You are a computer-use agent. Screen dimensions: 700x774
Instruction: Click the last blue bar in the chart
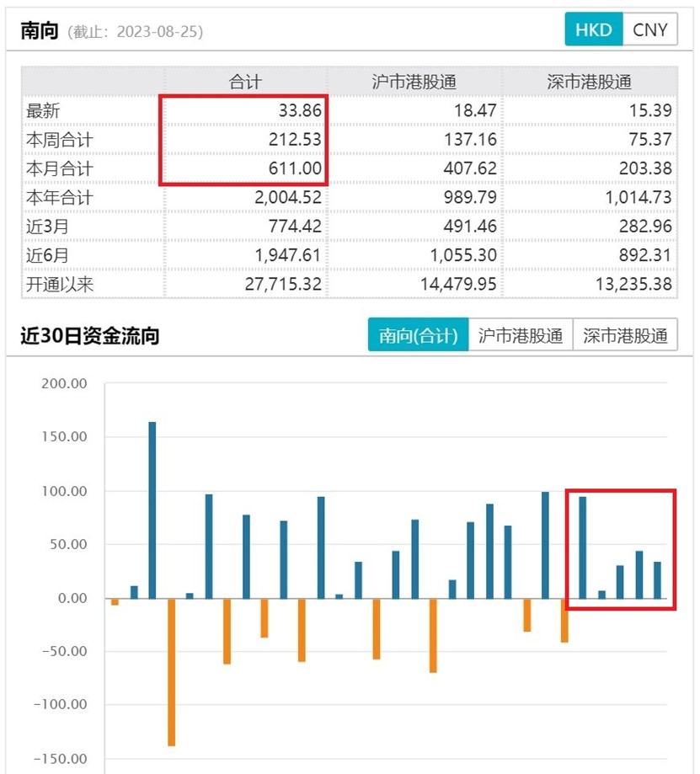[x=657, y=580]
